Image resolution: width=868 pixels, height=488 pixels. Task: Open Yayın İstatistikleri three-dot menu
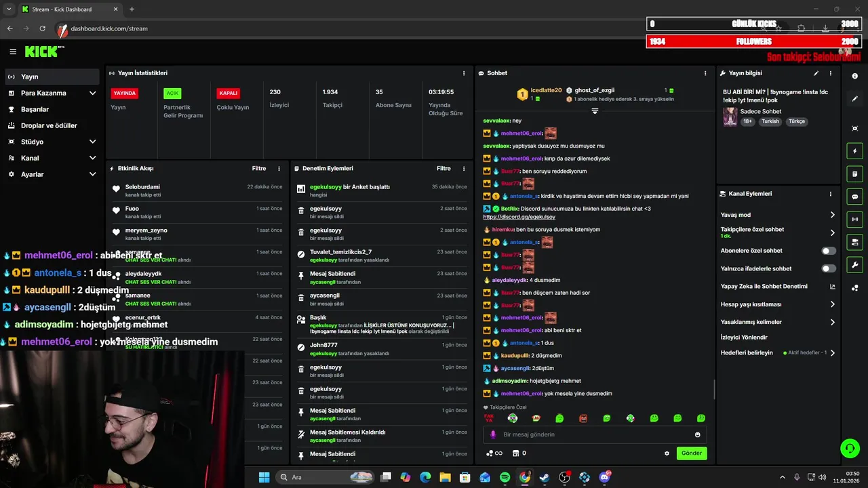coord(464,73)
